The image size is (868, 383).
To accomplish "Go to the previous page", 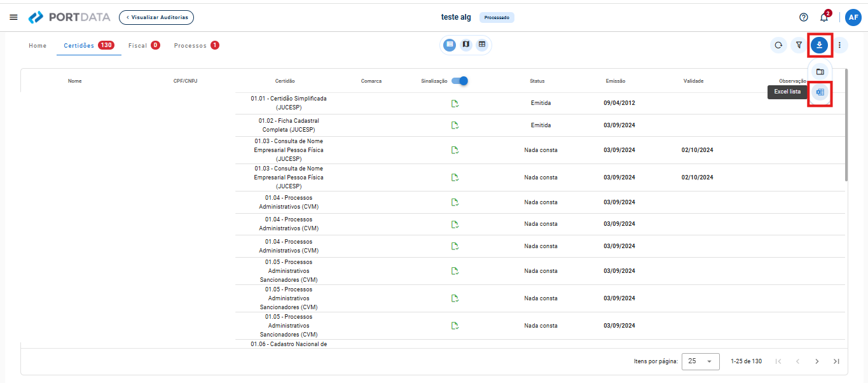I will [797, 361].
